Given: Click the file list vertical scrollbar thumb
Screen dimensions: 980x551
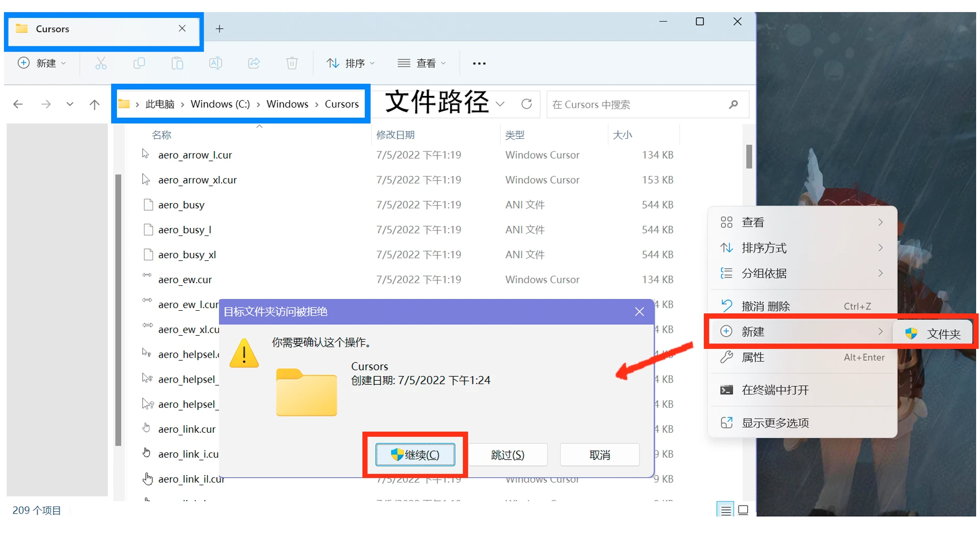Looking at the screenshot, I should click(749, 156).
